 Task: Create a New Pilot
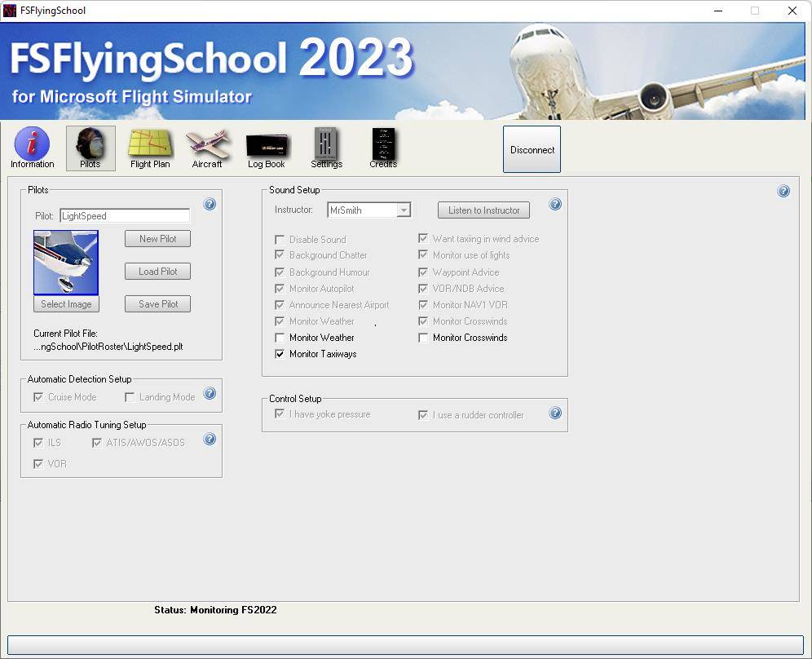click(157, 239)
